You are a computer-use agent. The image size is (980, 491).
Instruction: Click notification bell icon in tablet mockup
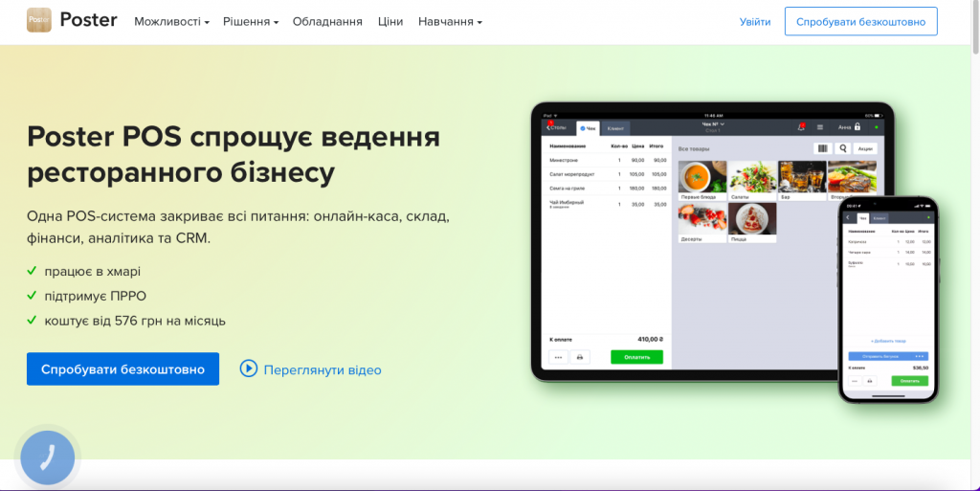(801, 126)
